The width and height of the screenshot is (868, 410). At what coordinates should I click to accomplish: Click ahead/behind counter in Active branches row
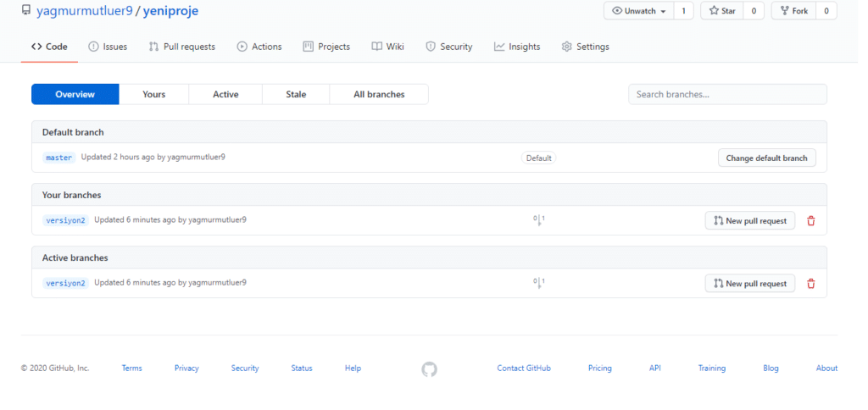539,283
